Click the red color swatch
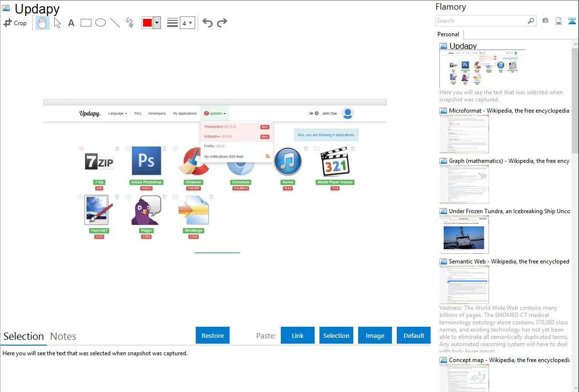Screen dimensions: 579x392 147,23
